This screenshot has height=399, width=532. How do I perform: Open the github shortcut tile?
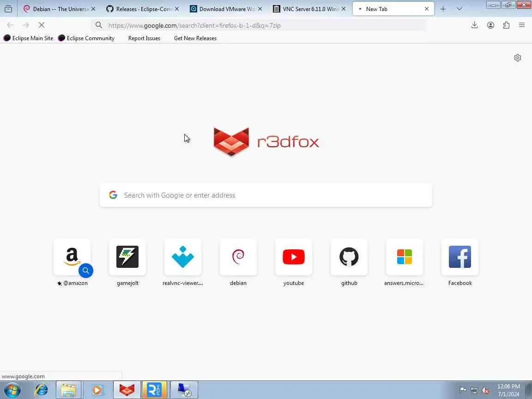coord(349,257)
